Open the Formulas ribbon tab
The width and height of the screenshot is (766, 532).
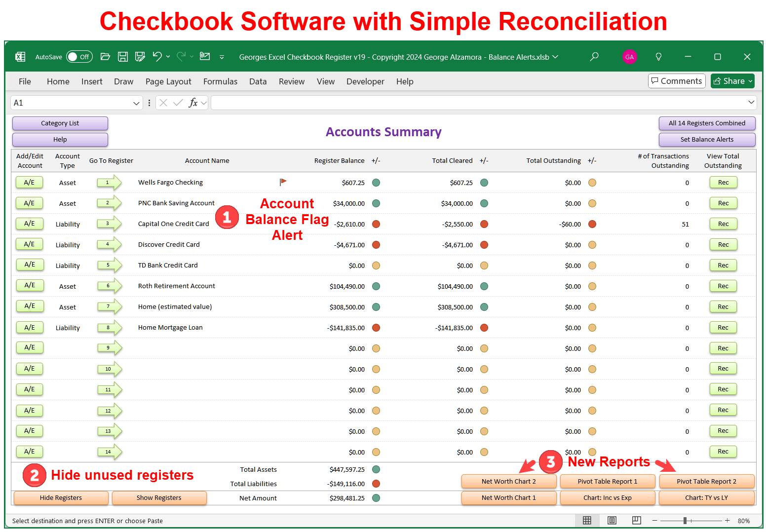(x=220, y=81)
